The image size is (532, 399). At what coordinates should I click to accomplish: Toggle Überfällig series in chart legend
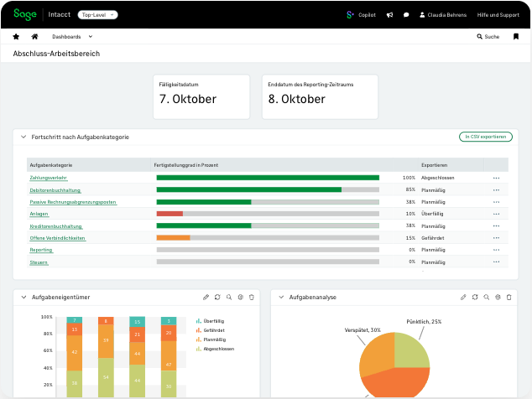(211, 321)
